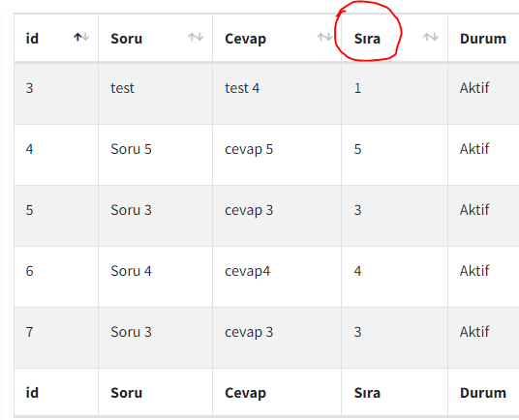The image size is (519, 420).
Task: Click the 'Soru 5' cell
Action: 131,149
